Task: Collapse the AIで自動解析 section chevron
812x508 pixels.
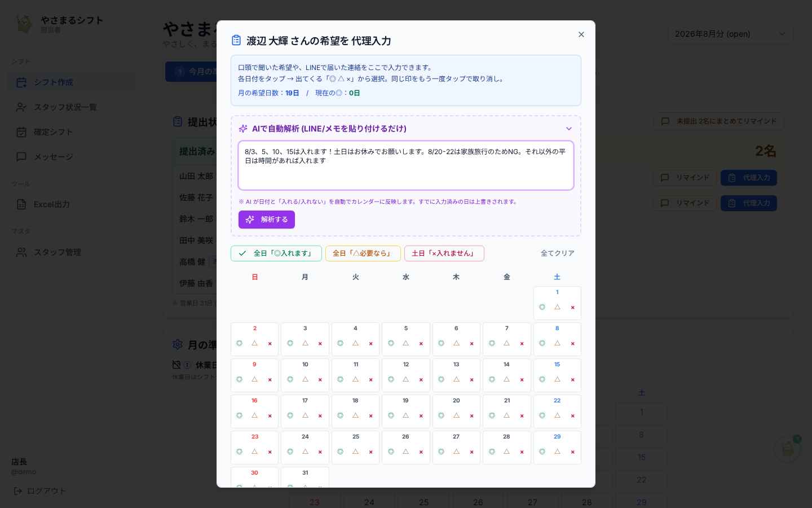Action: tap(568, 129)
